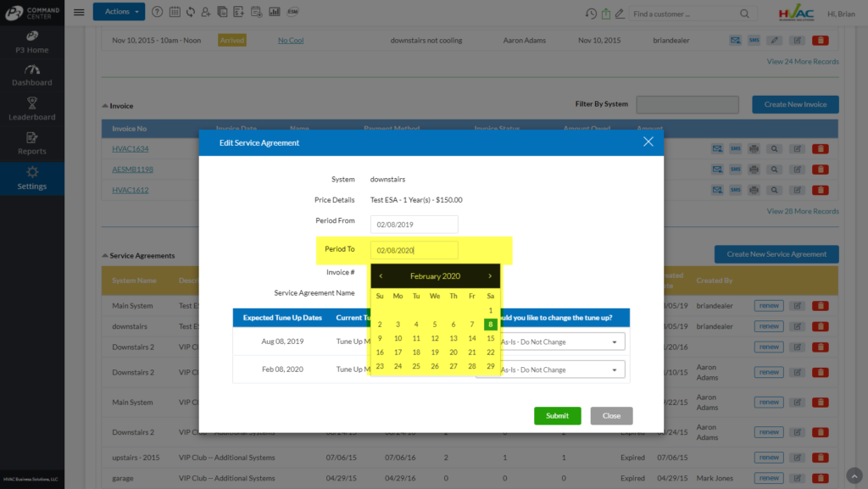Viewport: 868px width, 489px height.
Task: Print the AESMB1198 invoice
Action: [754, 169]
